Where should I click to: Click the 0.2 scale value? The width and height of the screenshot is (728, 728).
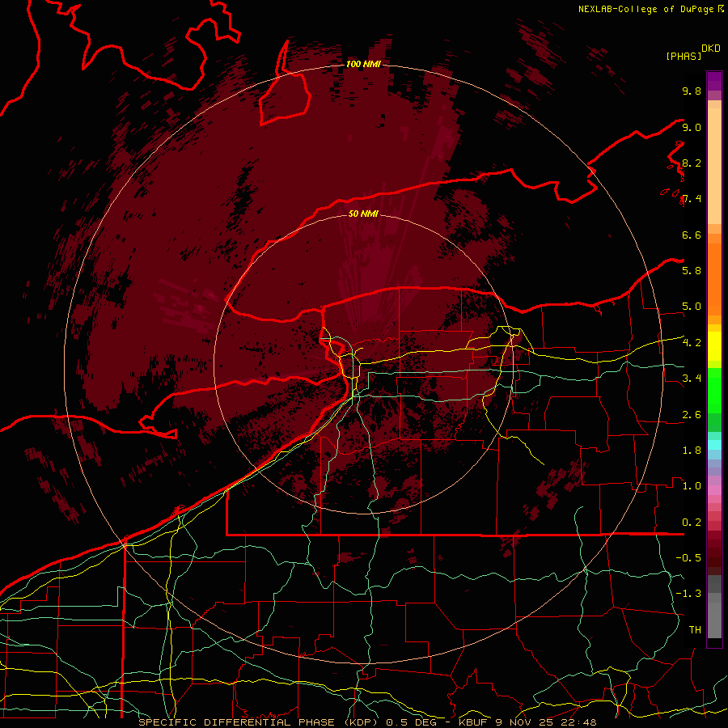point(692,523)
